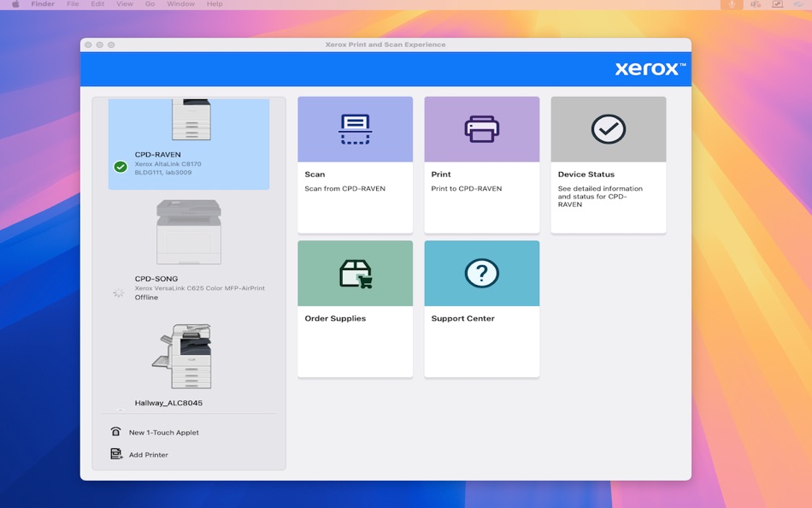Image resolution: width=812 pixels, height=508 pixels.
Task: Open the File menu
Action: click(73, 4)
